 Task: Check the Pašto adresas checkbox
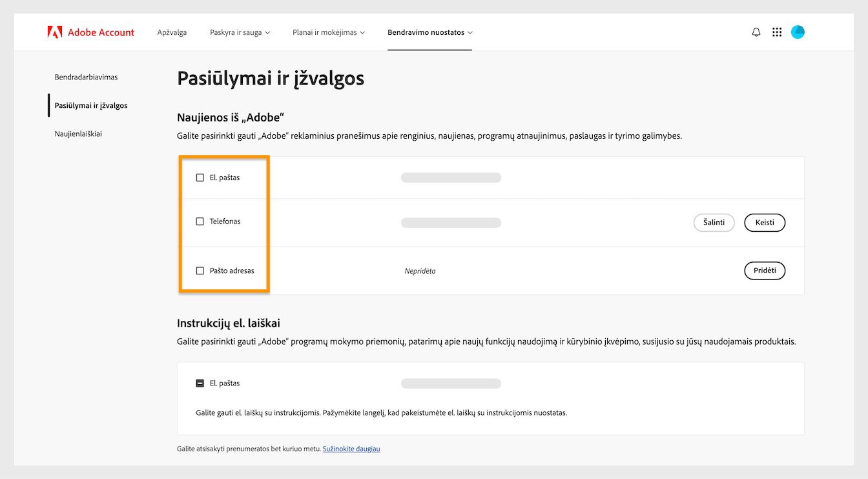[200, 270]
